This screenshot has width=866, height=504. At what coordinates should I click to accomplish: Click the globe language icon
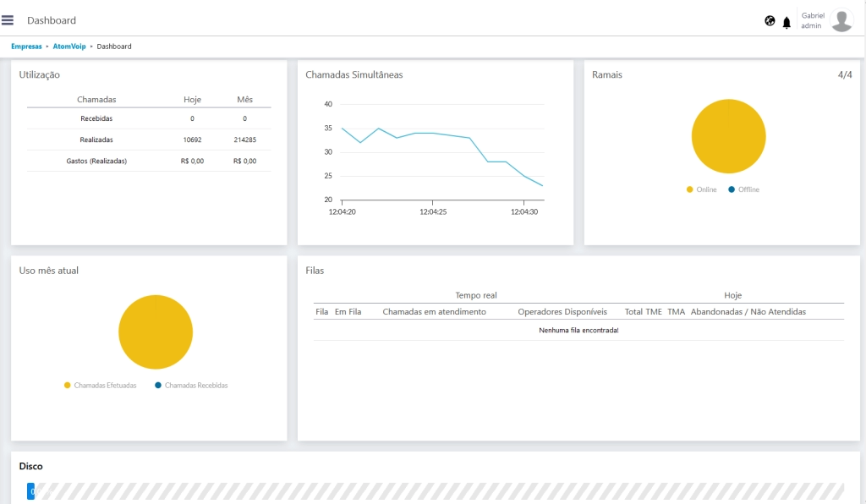pyautogui.click(x=770, y=21)
